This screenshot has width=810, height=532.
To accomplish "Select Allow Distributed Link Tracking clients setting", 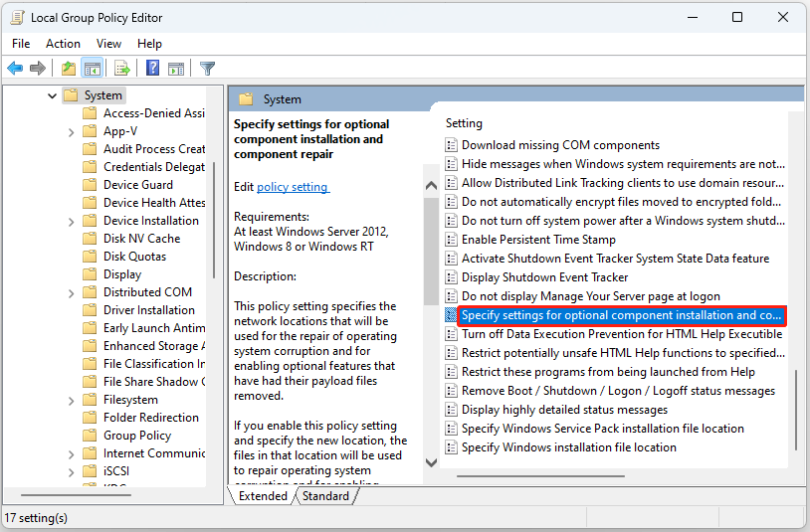I will point(623,183).
